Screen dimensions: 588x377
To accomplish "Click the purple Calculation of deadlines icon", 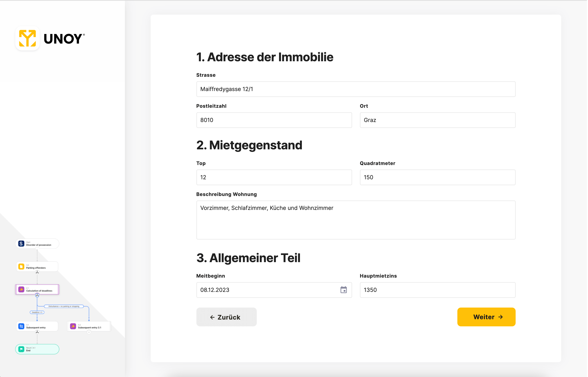I will [21, 290].
